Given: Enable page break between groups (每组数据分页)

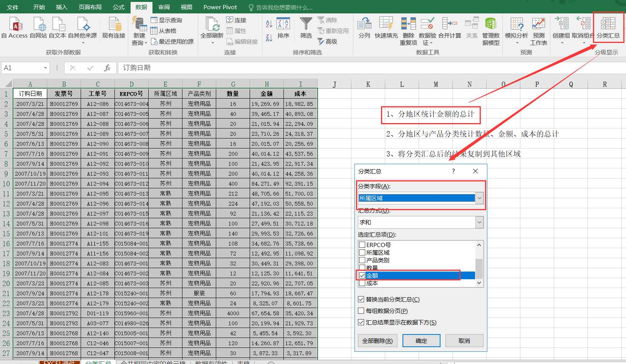Looking at the screenshot, I should pos(361,311).
